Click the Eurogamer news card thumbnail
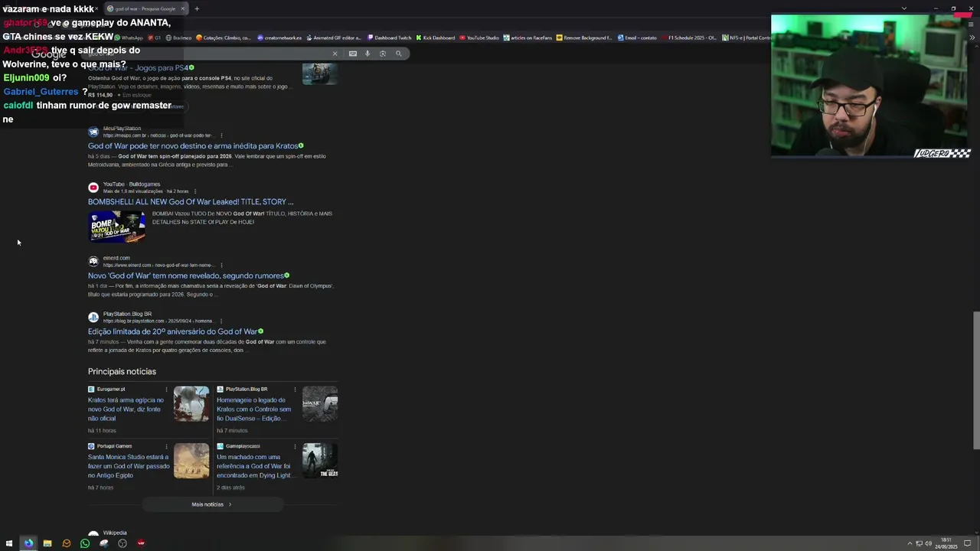 191,403
